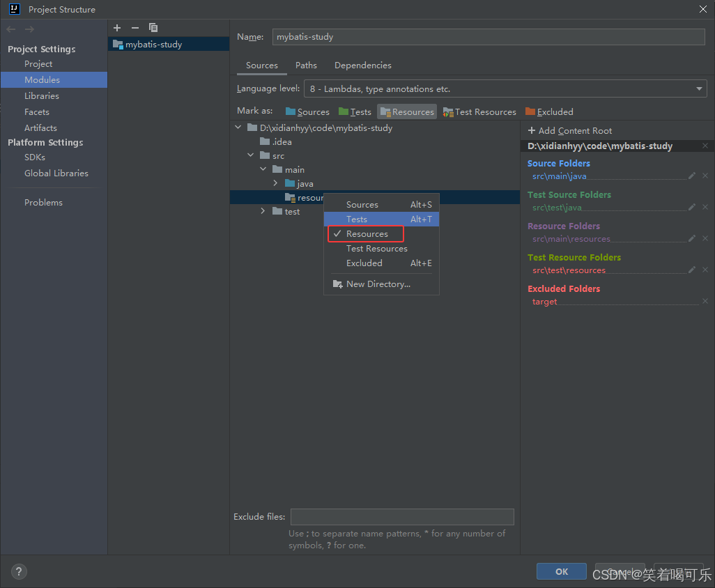Viewport: 715px width, 588px height.
Task: Open Modules settings page
Action: 54,79
